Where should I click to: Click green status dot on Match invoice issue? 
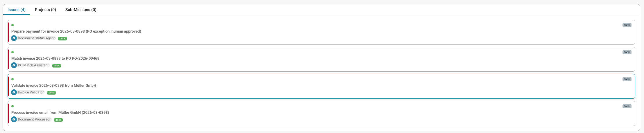tap(12, 52)
